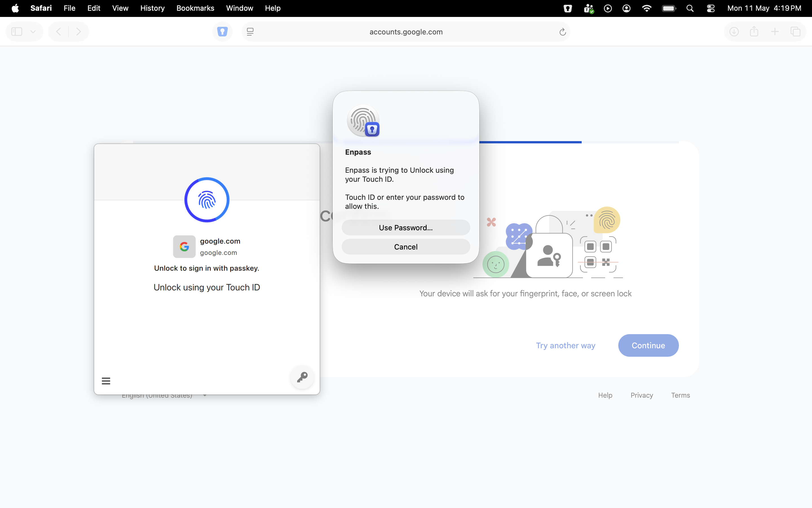Open the View menu

point(120,8)
